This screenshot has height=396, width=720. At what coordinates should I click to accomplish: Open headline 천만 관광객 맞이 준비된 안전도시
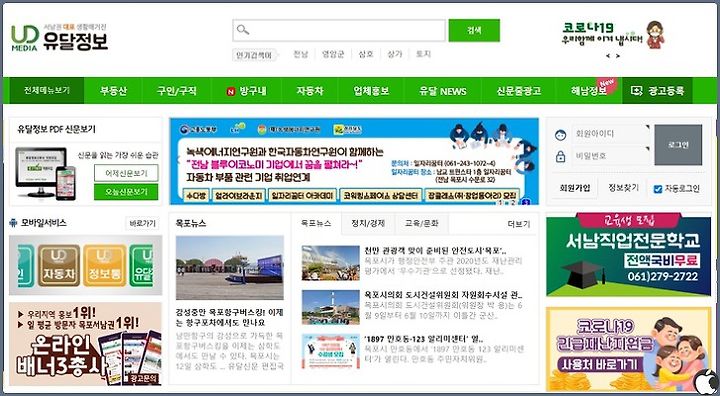pos(435,251)
